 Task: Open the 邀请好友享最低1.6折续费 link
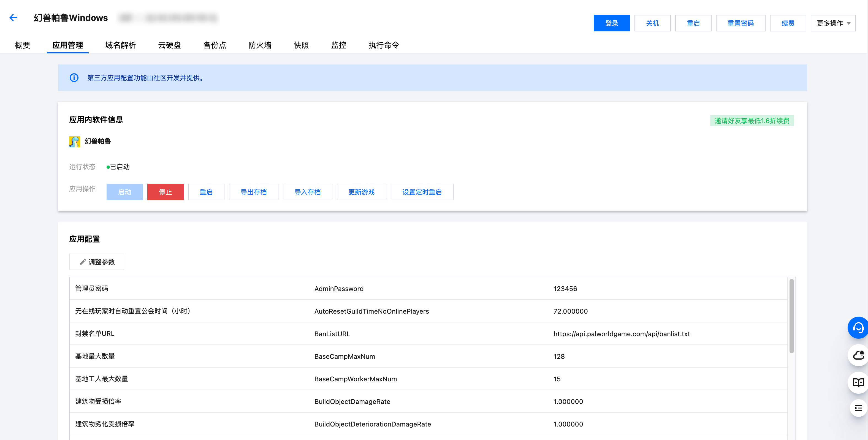[x=752, y=120]
